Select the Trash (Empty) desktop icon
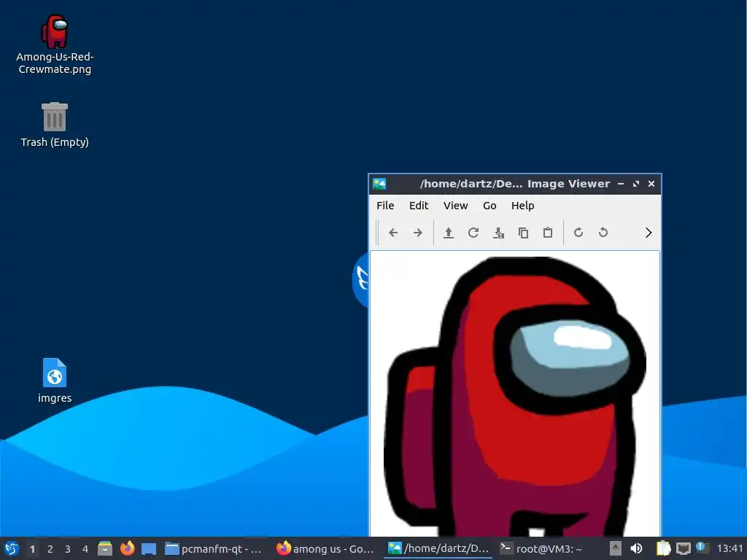This screenshot has width=747, height=560. (55, 125)
